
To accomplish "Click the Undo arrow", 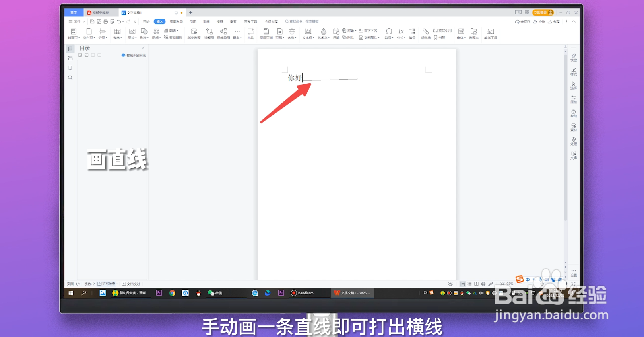I will coord(119,22).
